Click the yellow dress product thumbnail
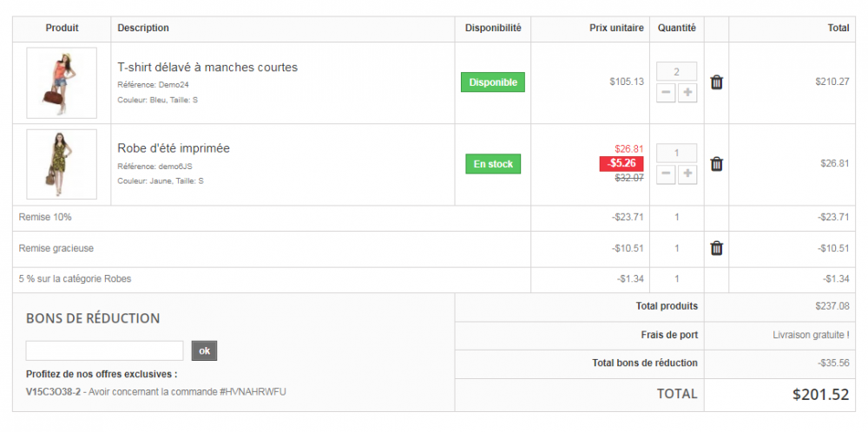The width and height of the screenshot is (868, 432). [x=62, y=164]
